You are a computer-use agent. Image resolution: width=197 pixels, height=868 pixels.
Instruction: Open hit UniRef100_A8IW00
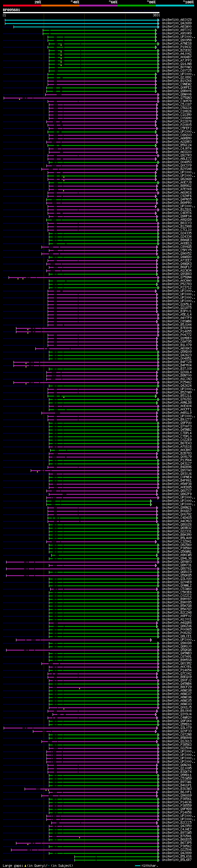pos(177,26)
